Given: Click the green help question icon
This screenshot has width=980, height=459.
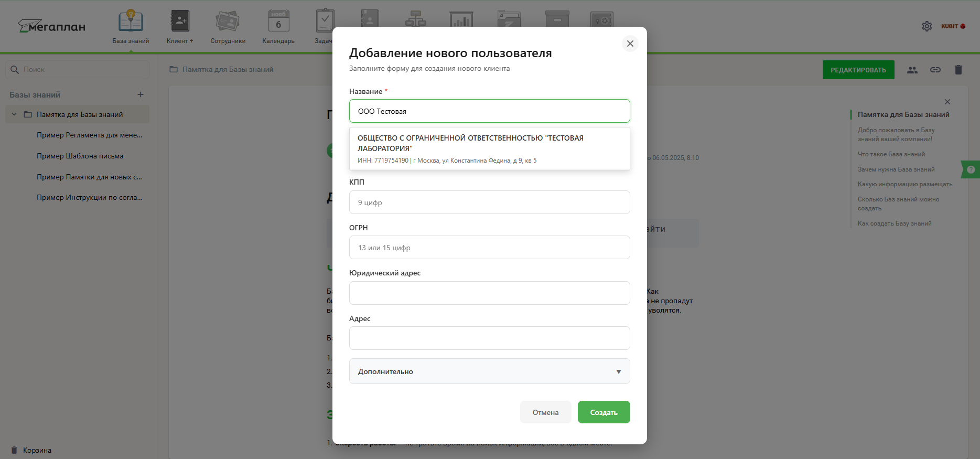Looking at the screenshot, I should pyautogui.click(x=971, y=169).
